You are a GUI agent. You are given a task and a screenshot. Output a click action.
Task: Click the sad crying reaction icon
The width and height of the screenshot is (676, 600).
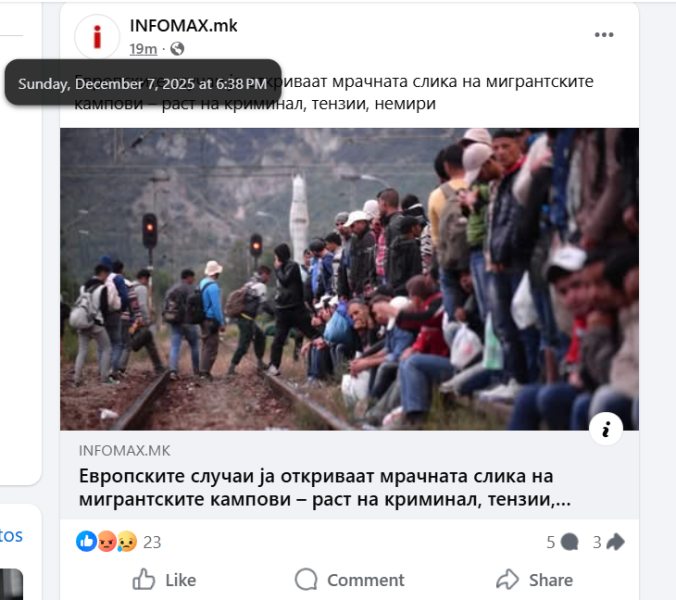point(126,541)
